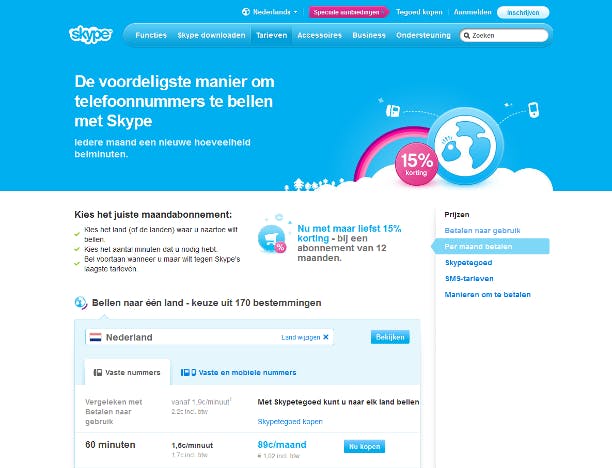Click the Kies het juiste maandabonnement heading

coord(153,215)
